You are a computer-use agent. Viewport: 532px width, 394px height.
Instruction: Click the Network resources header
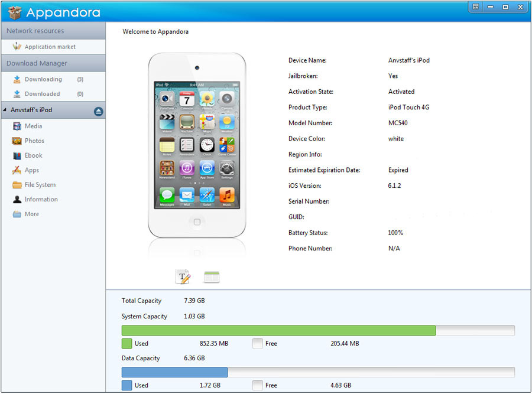click(53, 31)
